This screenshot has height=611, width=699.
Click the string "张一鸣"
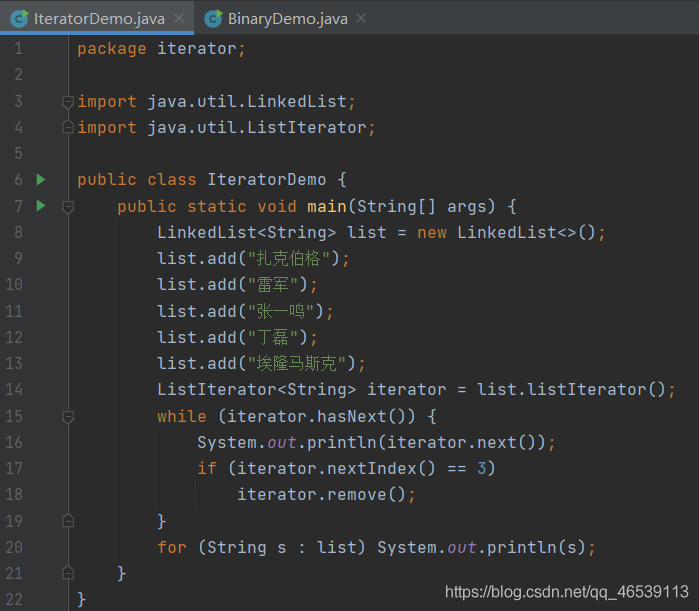coord(281,311)
